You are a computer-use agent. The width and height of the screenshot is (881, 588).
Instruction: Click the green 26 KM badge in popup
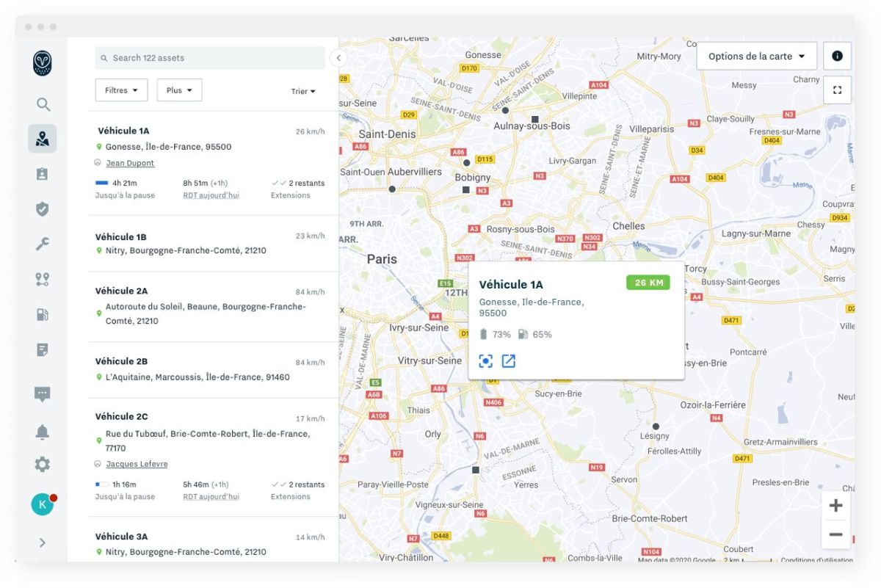pyautogui.click(x=648, y=283)
